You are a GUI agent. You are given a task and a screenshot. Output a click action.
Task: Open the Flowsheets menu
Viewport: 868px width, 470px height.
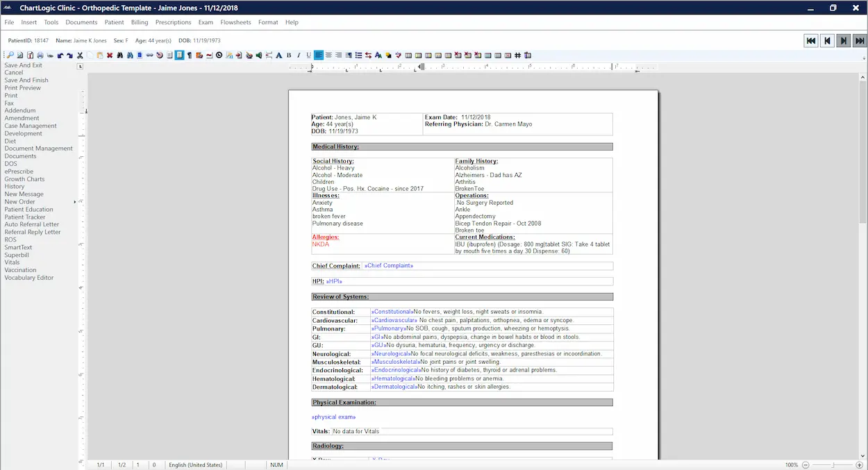click(235, 22)
